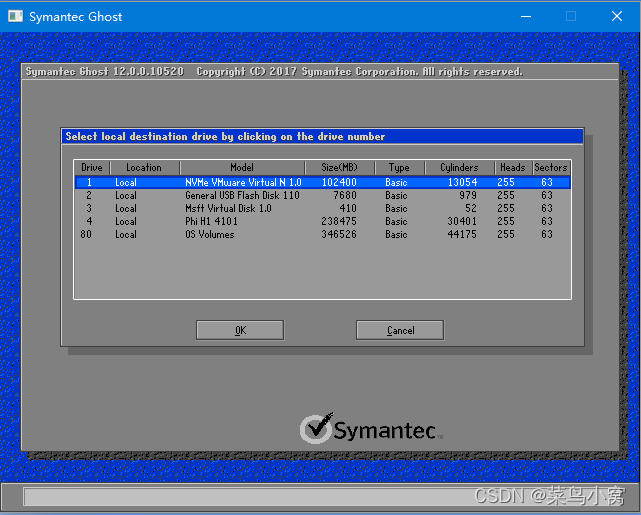This screenshot has height=515, width=641.
Task: Confirm the drive selection with OK
Action: point(240,330)
